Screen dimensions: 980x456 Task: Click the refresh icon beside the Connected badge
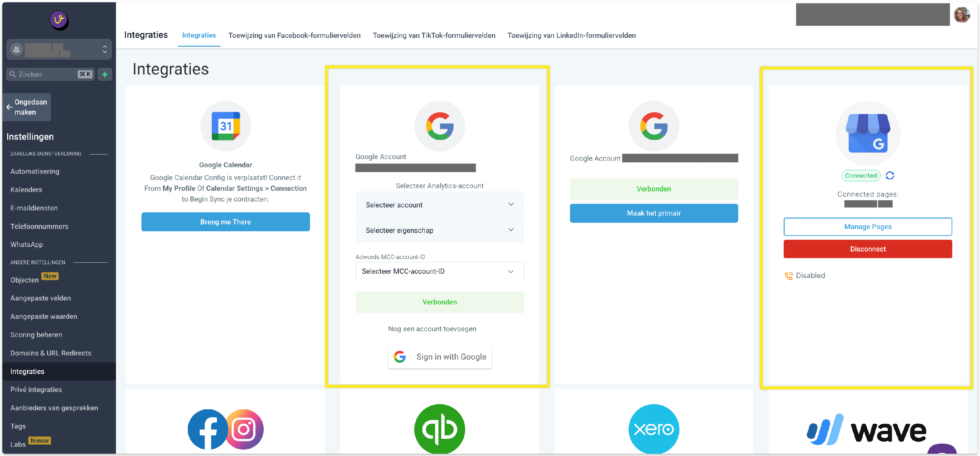pyautogui.click(x=890, y=175)
